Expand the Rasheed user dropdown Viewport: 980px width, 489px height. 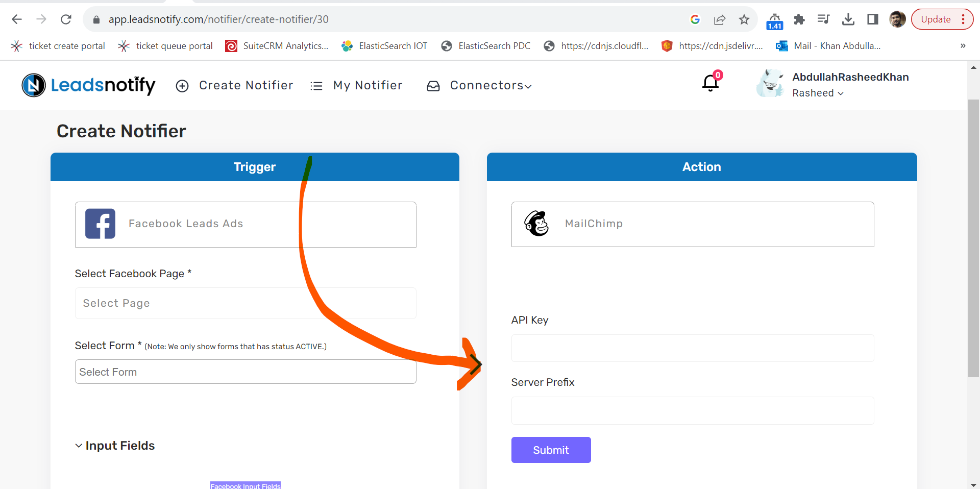click(x=818, y=93)
